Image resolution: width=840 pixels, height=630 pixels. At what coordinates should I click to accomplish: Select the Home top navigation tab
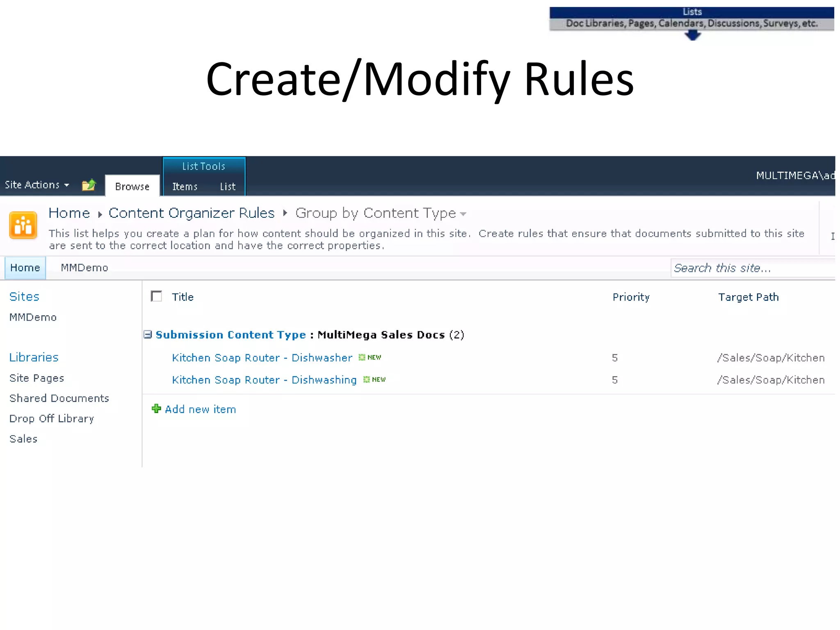point(25,268)
